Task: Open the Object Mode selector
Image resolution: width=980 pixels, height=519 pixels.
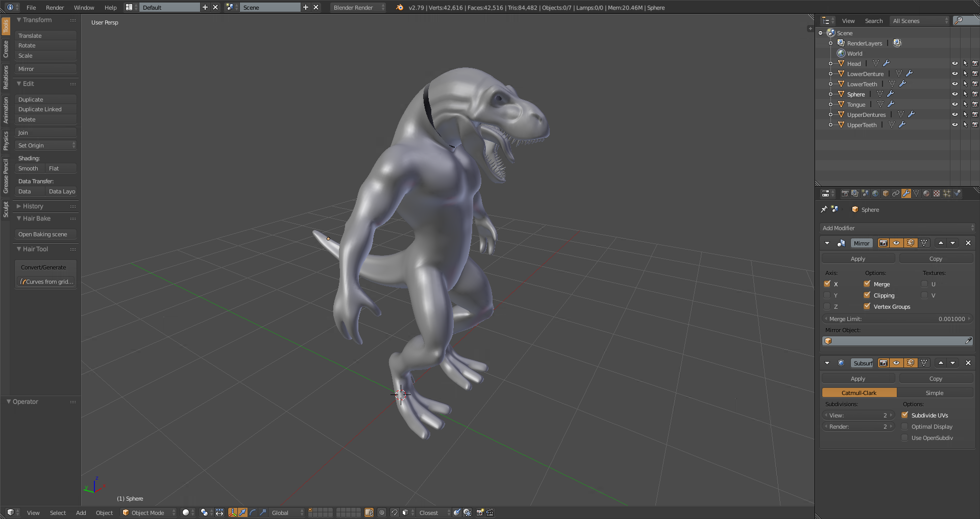Action: [x=149, y=512]
